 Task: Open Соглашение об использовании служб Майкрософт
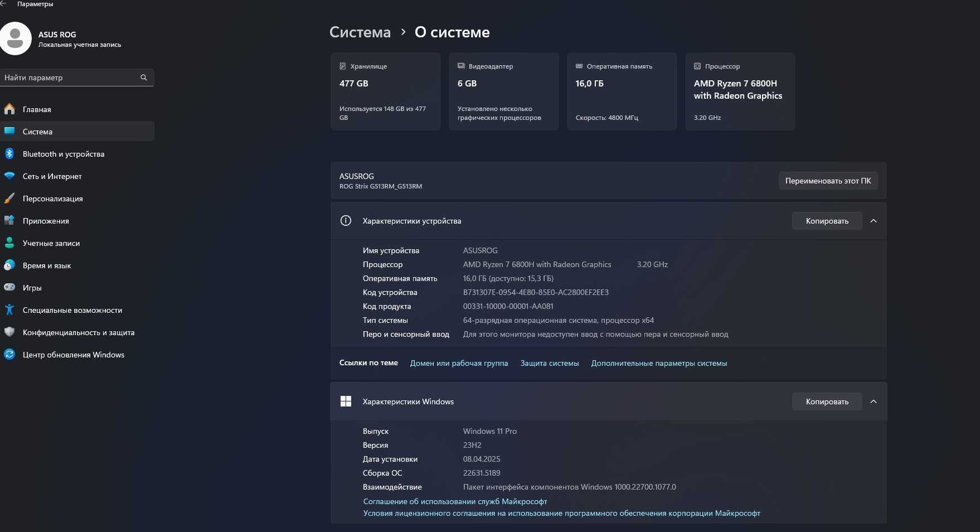coord(455,501)
